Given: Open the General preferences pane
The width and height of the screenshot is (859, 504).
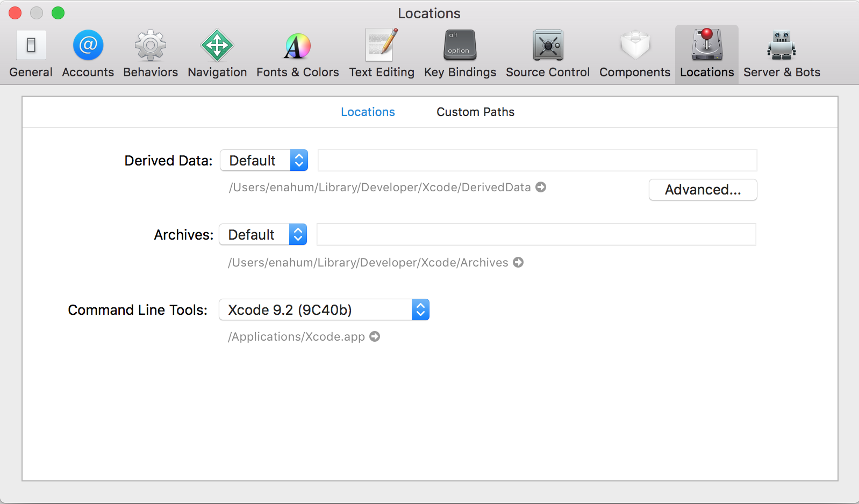Looking at the screenshot, I should coord(31,54).
